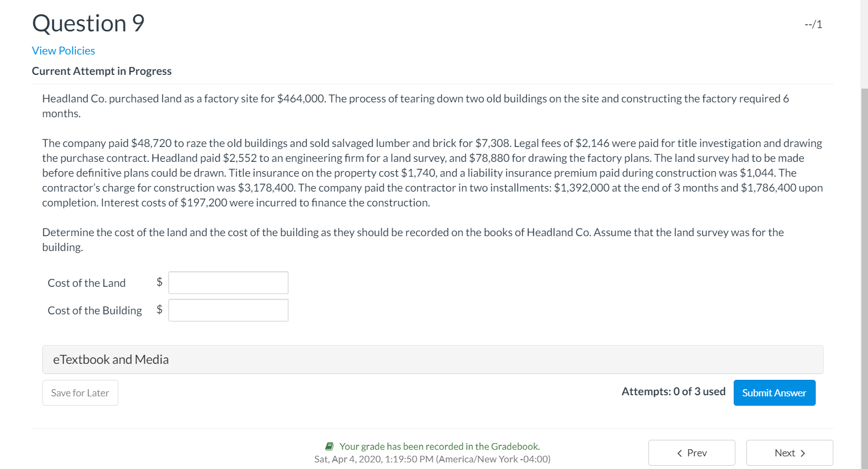
Task: Click the Cost of the Land input field
Action: (228, 282)
